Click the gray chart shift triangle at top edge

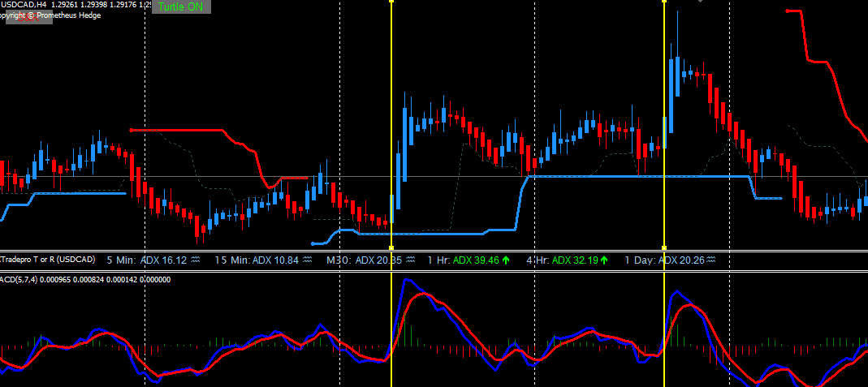click(700, 1)
